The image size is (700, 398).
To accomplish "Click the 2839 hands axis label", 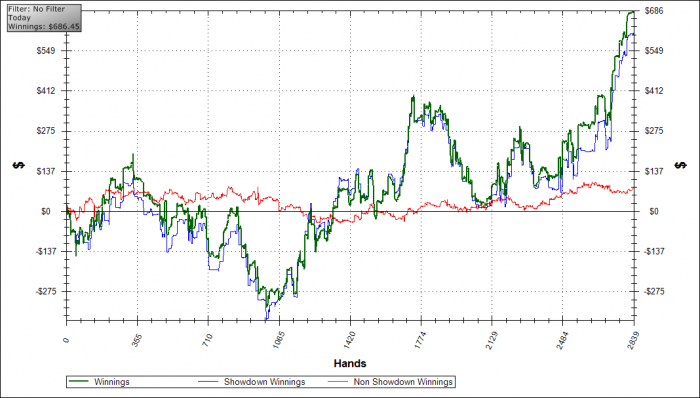I will click(x=632, y=340).
